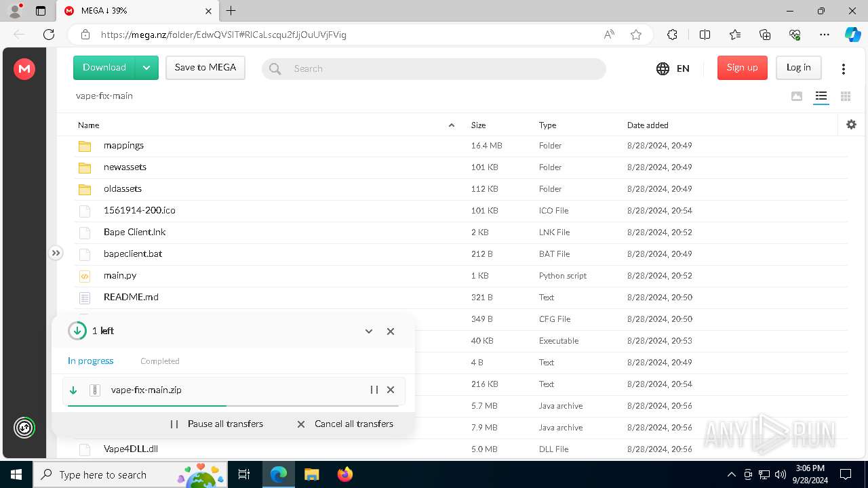Screen dimensions: 868x488
Task: Open Split screen button
Action: point(705,35)
